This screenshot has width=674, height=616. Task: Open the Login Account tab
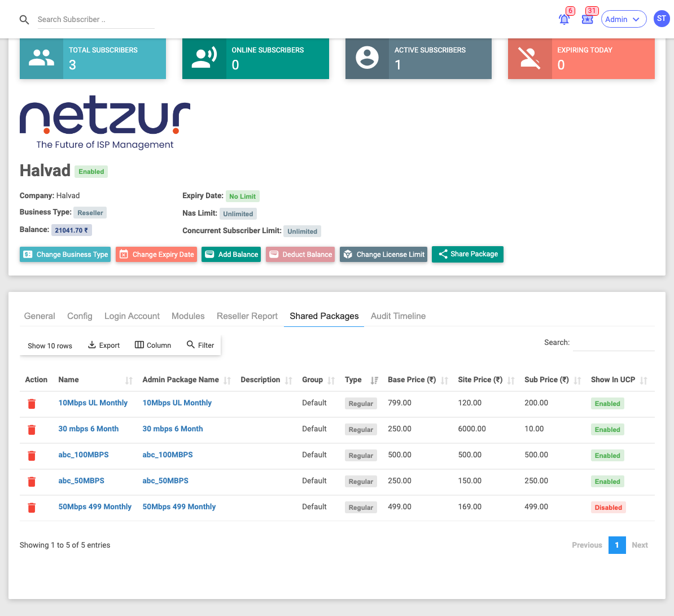132,316
